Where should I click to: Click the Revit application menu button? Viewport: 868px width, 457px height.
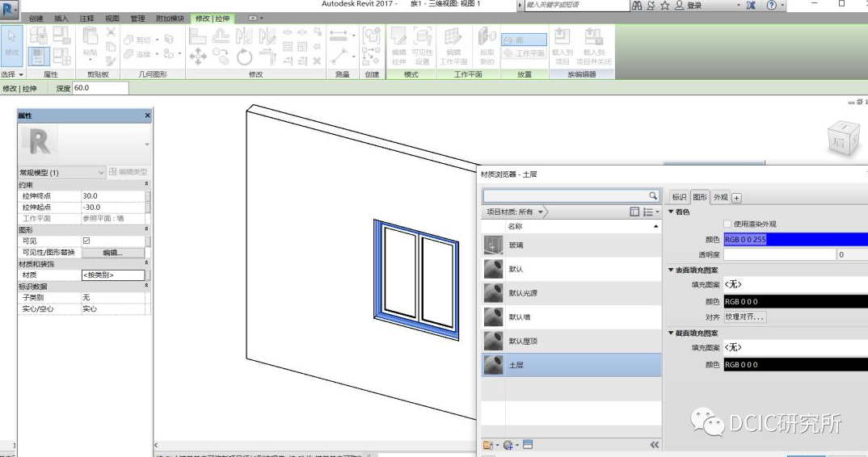pyautogui.click(x=9, y=10)
